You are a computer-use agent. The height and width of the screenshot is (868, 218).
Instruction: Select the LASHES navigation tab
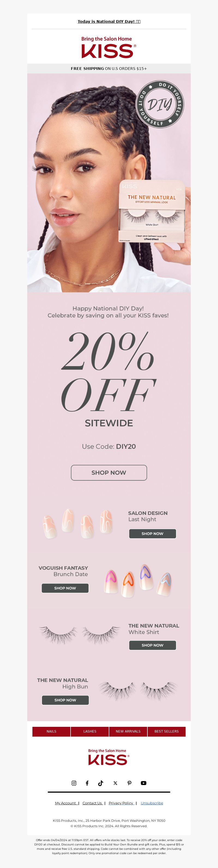click(x=90, y=731)
